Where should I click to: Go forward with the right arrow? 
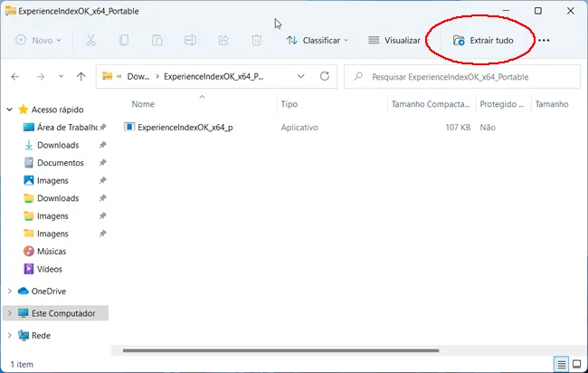[40, 77]
